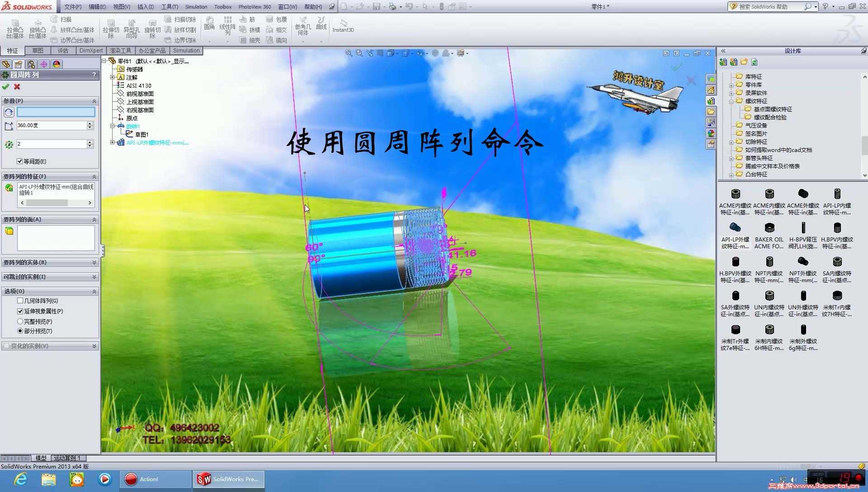This screenshot has height=492, width=868.
Task: Select the 拉伸凸台/基体 extrude boss tool
Action: coord(15,29)
